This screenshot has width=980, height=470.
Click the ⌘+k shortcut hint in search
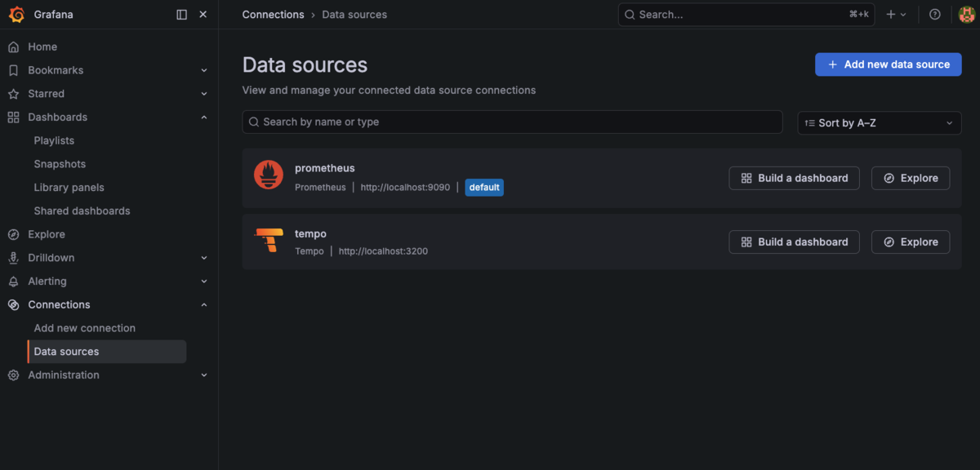point(858,15)
